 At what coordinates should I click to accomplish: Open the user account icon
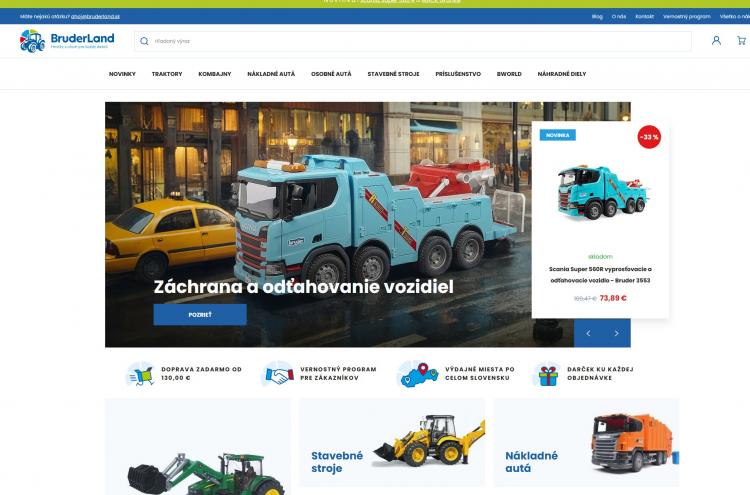coord(716,41)
